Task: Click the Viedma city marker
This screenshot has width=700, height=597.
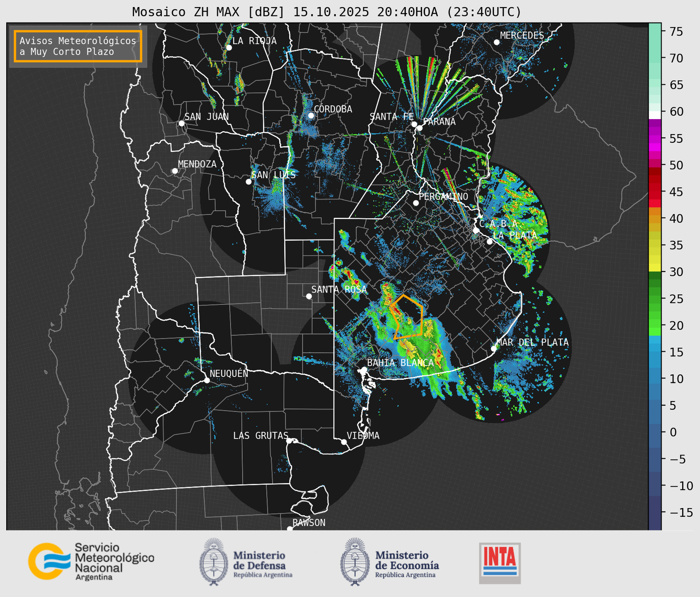Action: tap(344, 442)
